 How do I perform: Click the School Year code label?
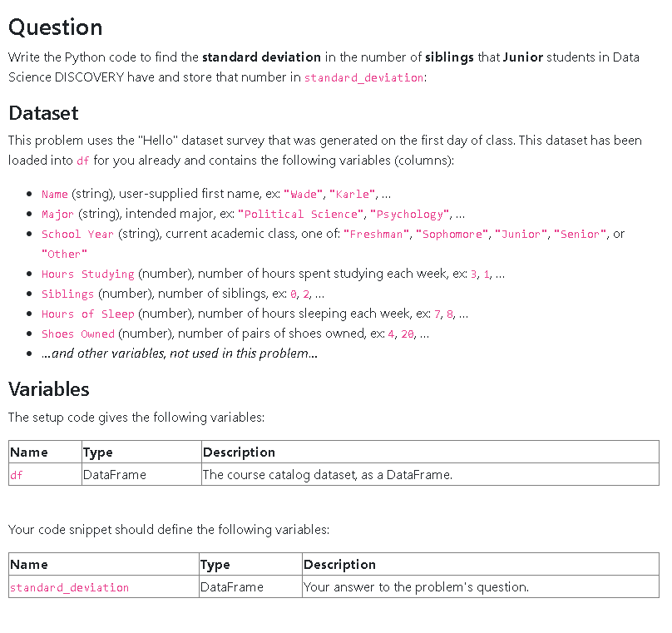click(x=77, y=234)
